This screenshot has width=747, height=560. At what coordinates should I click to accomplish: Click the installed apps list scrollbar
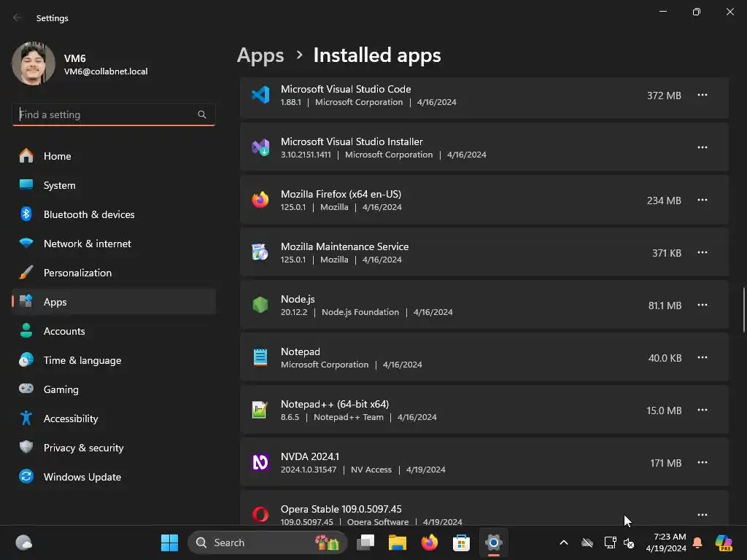[x=743, y=309]
